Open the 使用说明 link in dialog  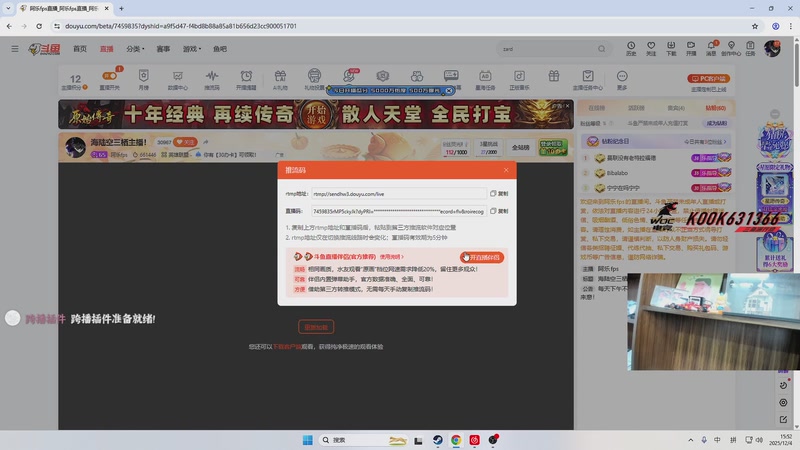(392, 257)
